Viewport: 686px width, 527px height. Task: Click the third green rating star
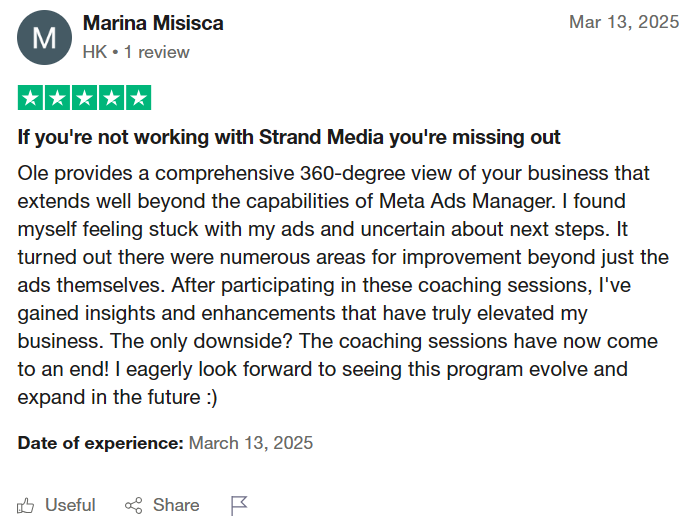coord(85,98)
